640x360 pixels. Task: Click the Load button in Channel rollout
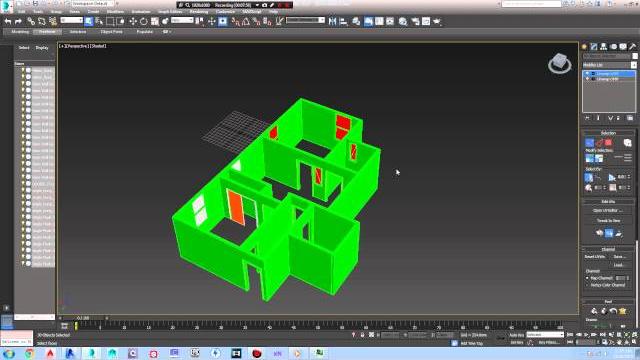pyautogui.click(x=619, y=265)
